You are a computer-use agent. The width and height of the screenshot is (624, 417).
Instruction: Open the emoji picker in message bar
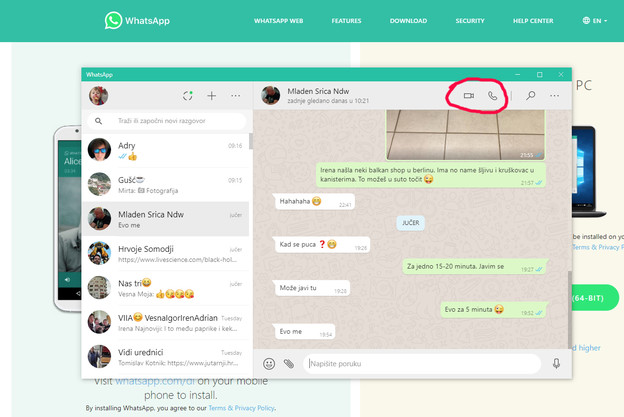click(x=269, y=363)
